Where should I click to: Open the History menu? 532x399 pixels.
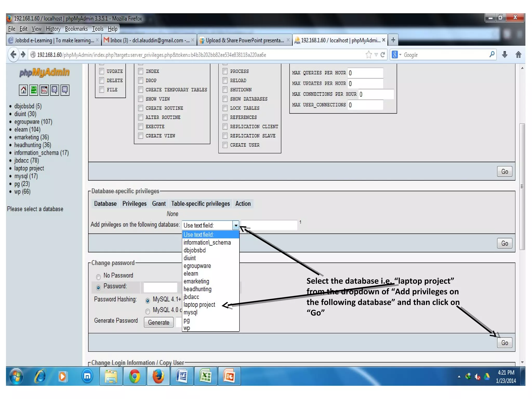point(53,29)
